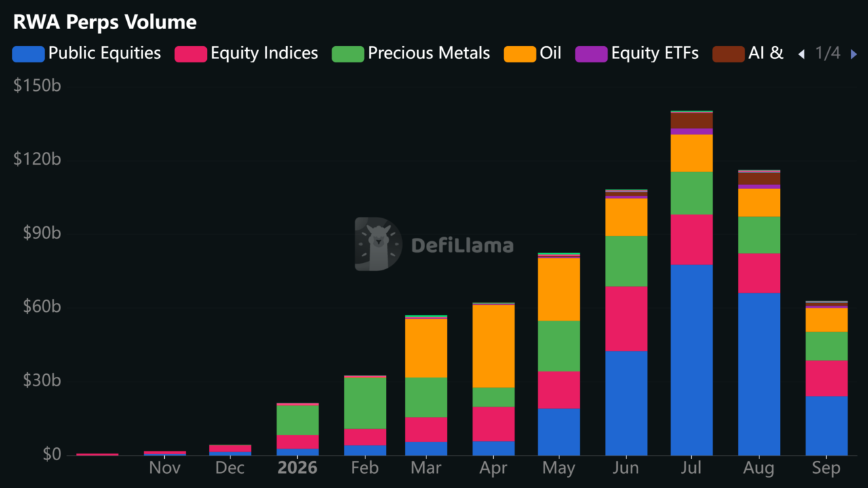Click the May Precious Metals green segment

pyautogui.click(x=559, y=346)
